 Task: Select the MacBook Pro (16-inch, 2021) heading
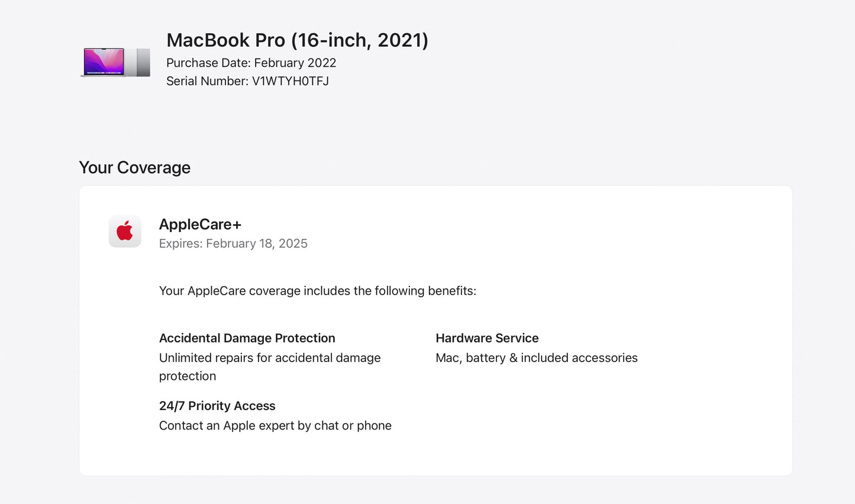(297, 40)
